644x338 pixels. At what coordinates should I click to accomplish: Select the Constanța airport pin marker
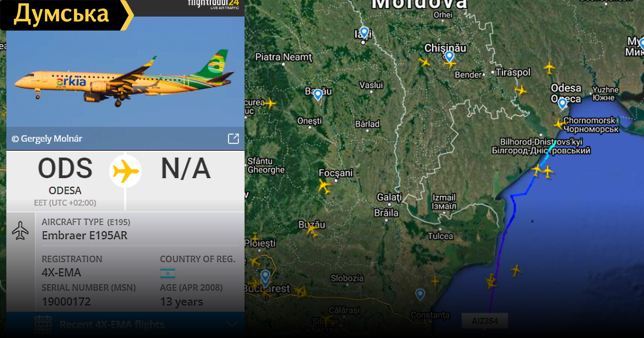(x=420, y=295)
